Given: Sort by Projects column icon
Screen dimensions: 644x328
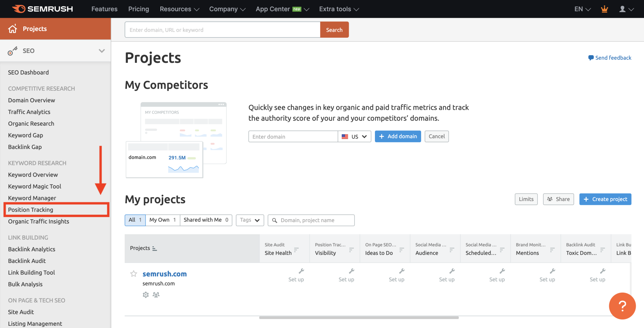Looking at the screenshot, I should point(155,248).
